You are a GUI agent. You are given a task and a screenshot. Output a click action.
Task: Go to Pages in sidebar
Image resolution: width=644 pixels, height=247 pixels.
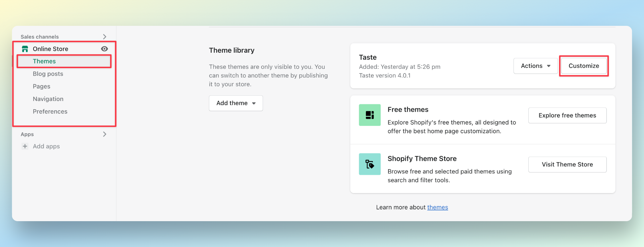pos(42,86)
